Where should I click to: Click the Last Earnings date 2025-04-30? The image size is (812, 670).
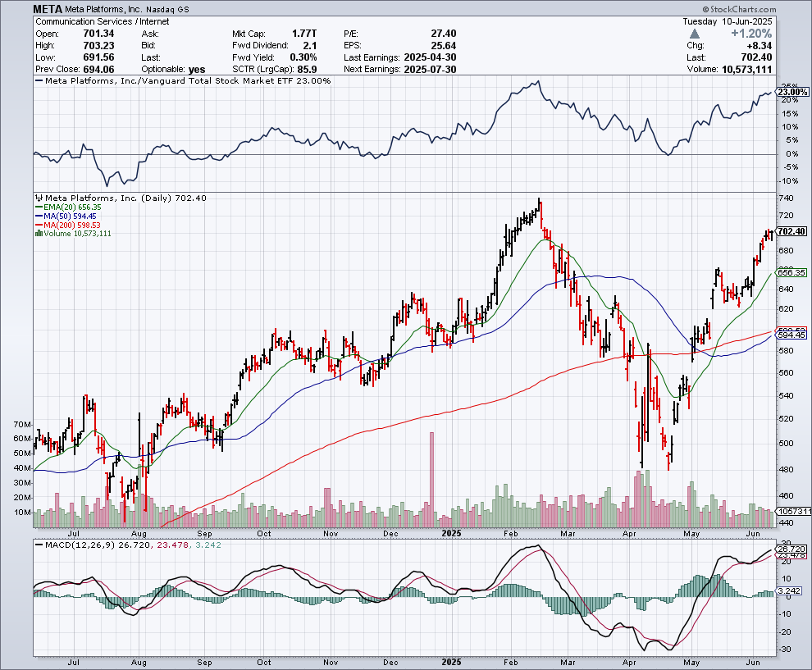[430, 57]
